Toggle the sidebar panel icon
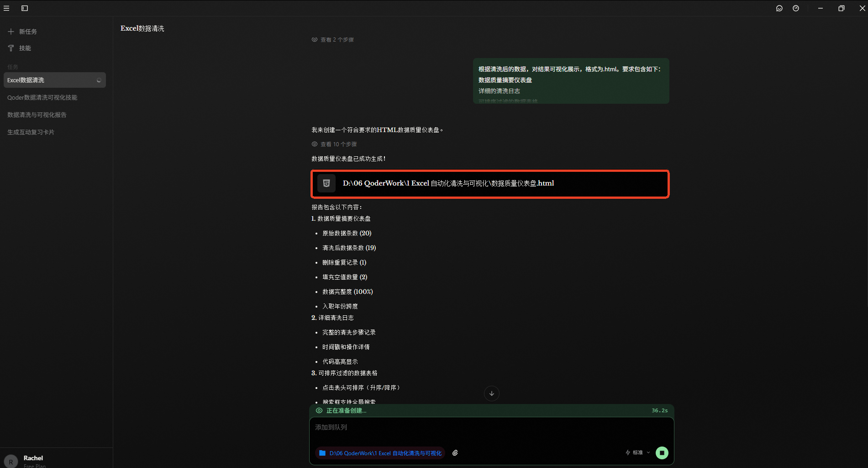868x468 pixels. pyautogui.click(x=25, y=8)
